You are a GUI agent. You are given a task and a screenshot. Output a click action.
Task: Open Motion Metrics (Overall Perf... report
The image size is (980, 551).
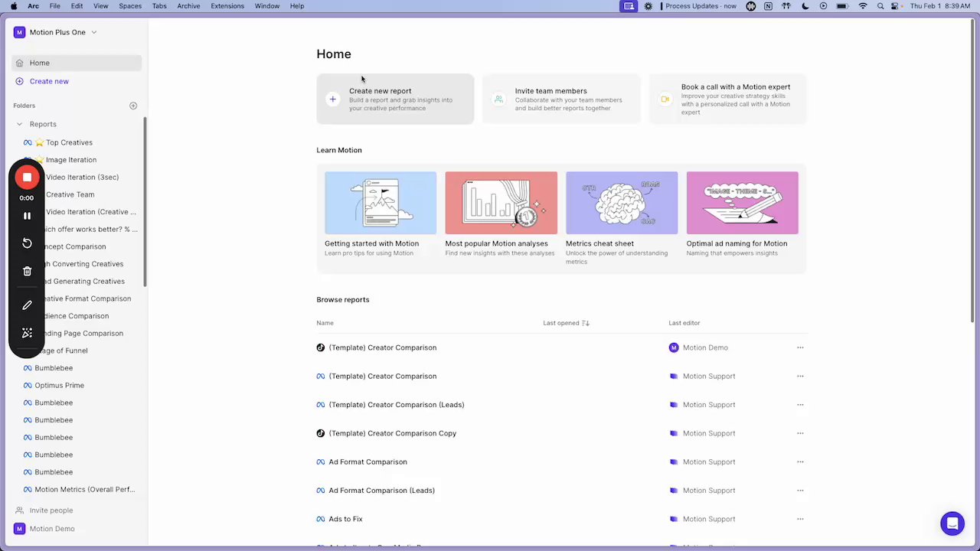click(84, 490)
